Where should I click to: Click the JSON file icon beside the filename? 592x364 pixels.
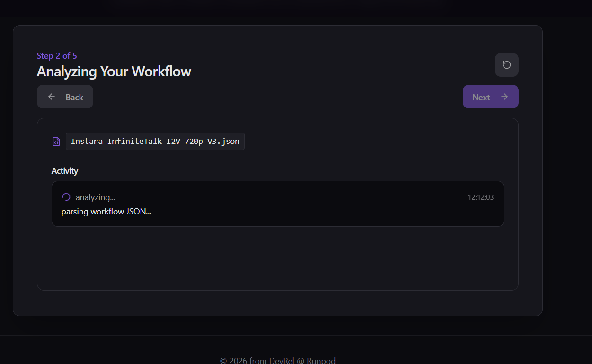(x=56, y=141)
